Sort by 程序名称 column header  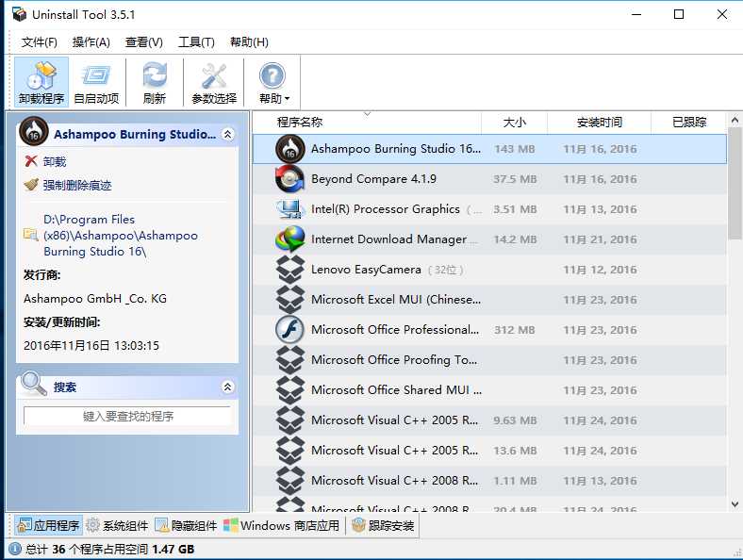pos(367,123)
